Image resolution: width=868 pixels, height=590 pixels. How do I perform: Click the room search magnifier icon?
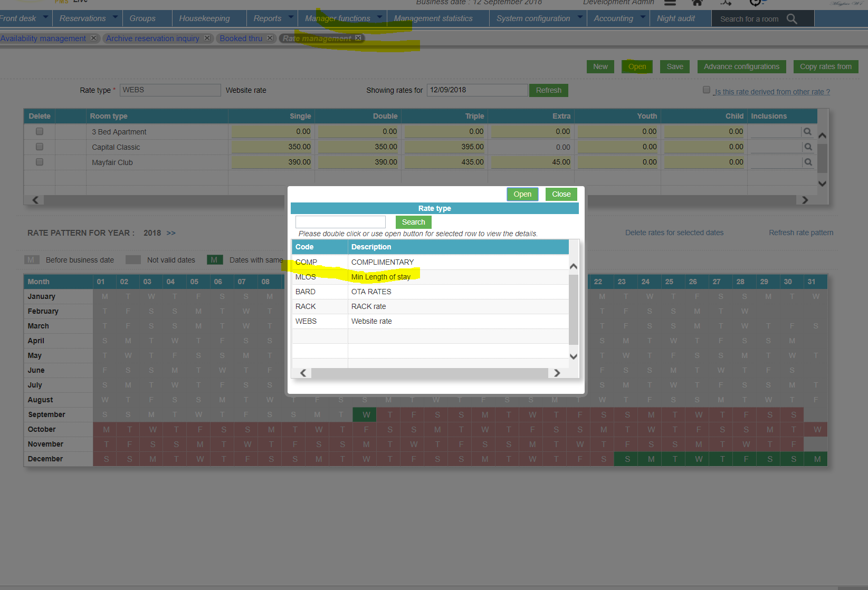click(791, 19)
